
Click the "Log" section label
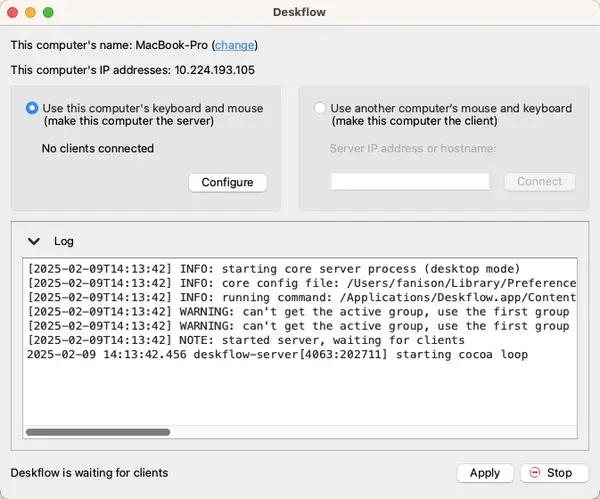(64, 241)
